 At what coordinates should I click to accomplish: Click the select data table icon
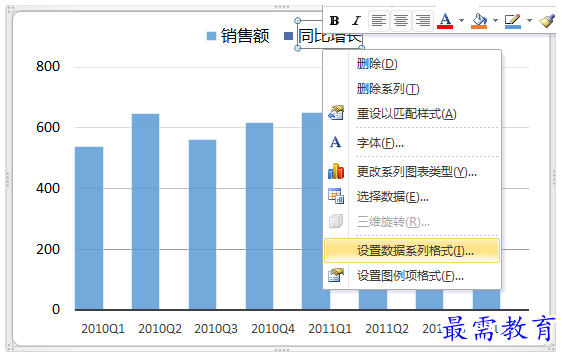tap(336, 196)
